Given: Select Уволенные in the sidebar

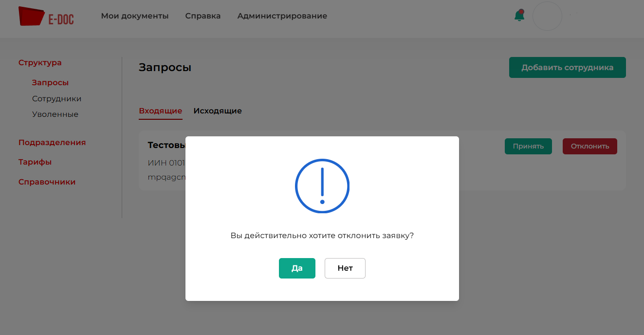Looking at the screenshot, I should (x=55, y=114).
